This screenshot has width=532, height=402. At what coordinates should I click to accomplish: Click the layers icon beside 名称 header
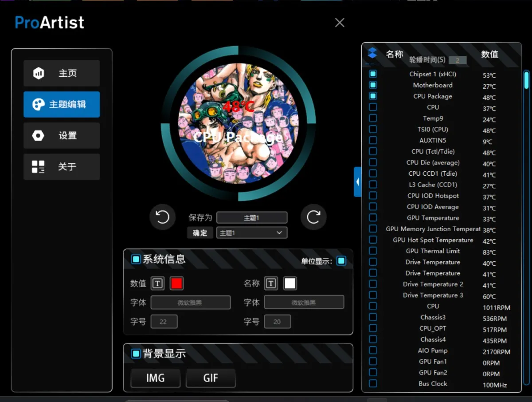(372, 53)
